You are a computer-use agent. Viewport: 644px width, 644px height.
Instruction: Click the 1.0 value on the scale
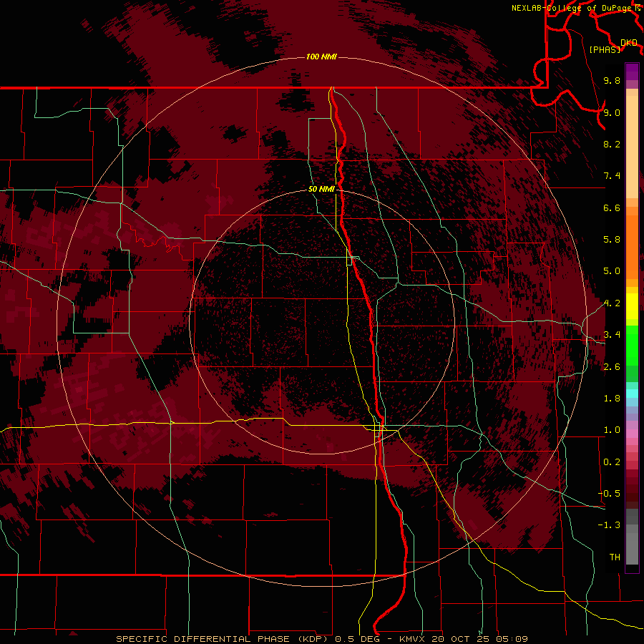click(612, 430)
